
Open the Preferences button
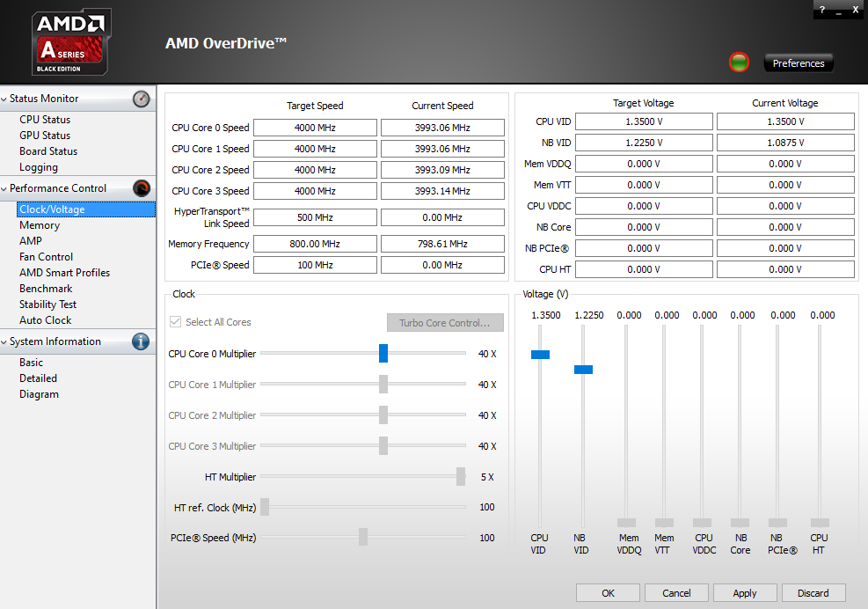[799, 63]
